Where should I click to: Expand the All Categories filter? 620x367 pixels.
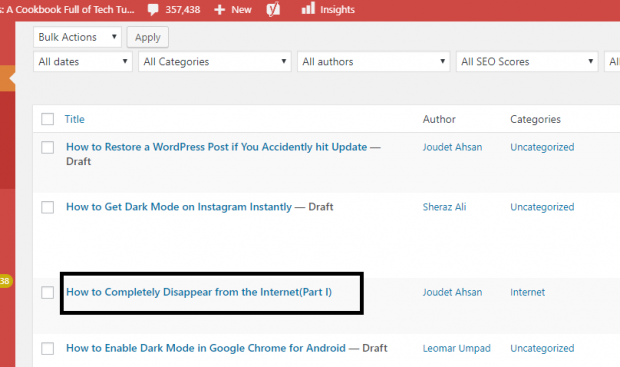click(215, 62)
